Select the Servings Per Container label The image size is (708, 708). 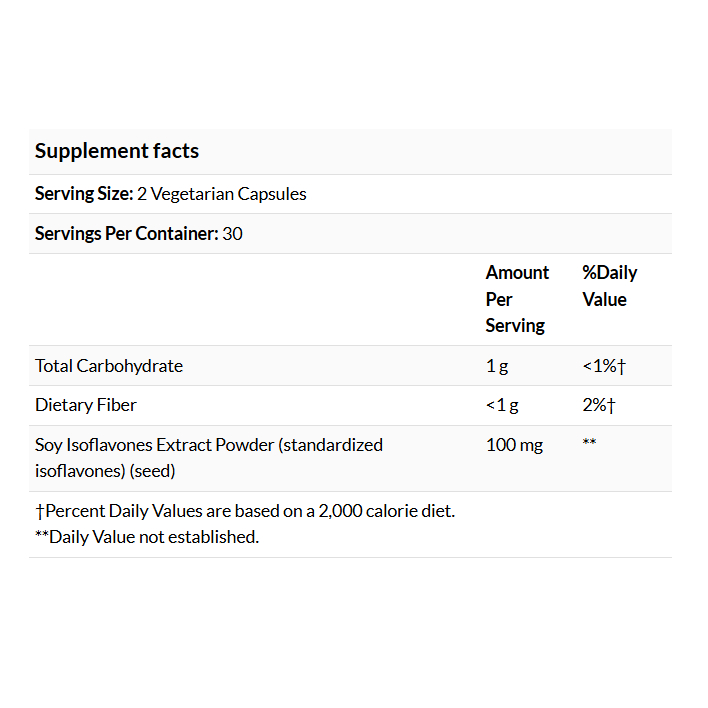(126, 233)
